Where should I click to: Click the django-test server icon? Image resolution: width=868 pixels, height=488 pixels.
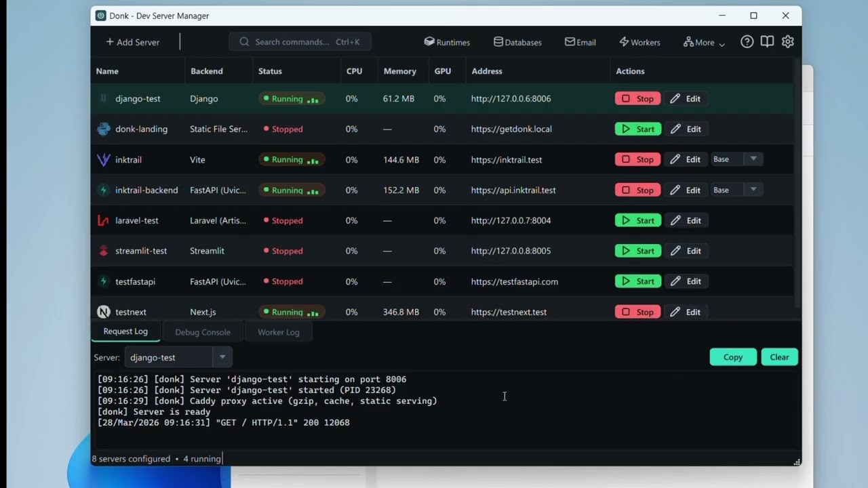[104, 98]
